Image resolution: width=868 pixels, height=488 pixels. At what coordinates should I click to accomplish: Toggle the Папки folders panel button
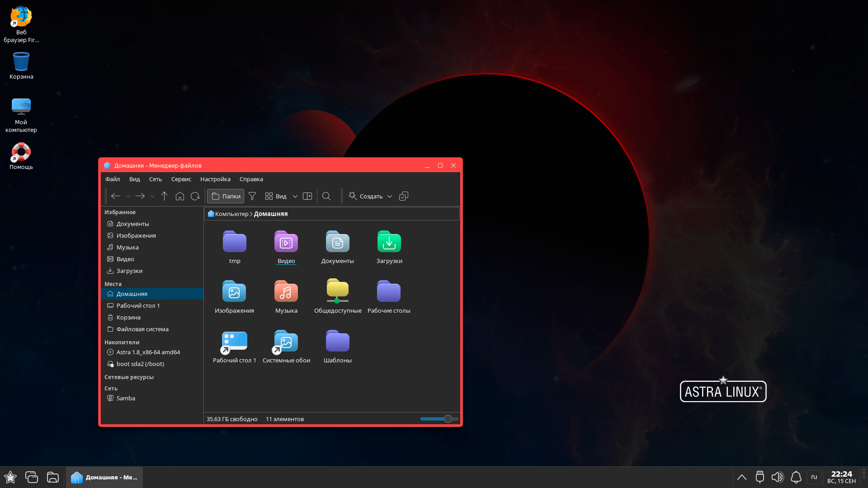pyautogui.click(x=226, y=196)
